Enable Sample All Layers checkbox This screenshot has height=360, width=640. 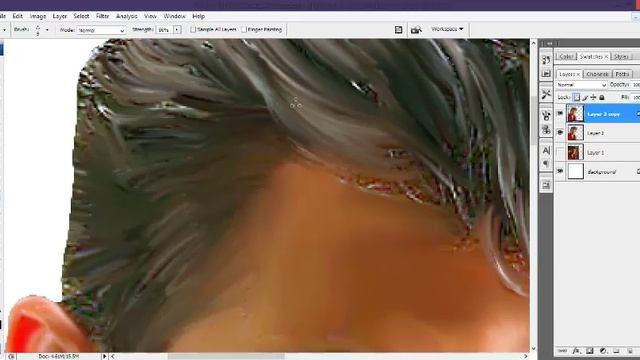[193, 29]
